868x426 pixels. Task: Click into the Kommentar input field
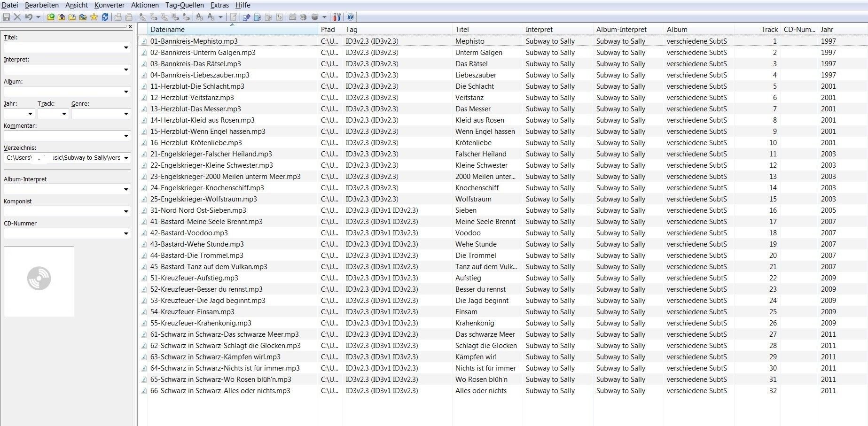(63, 136)
